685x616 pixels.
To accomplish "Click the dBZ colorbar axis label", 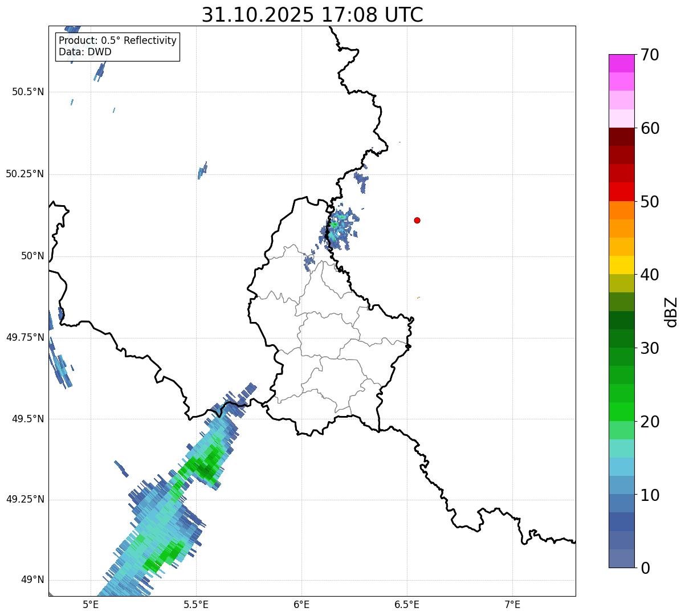I will click(x=671, y=311).
